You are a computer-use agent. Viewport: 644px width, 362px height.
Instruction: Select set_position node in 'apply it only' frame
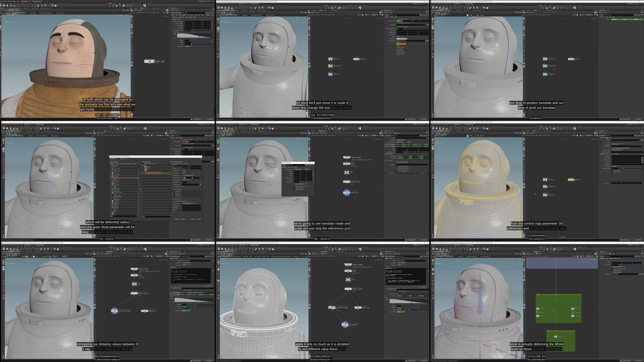point(345,324)
